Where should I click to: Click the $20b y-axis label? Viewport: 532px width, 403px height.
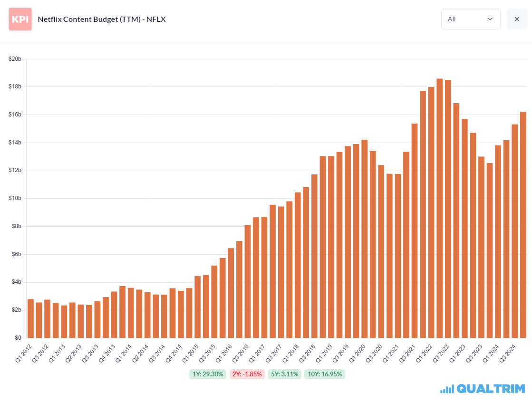[x=15, y=59]
